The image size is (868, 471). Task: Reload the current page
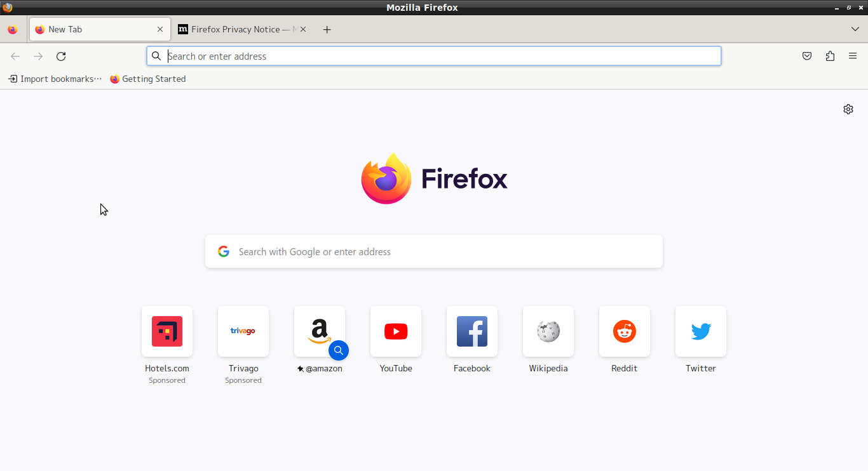pos(61,56)
